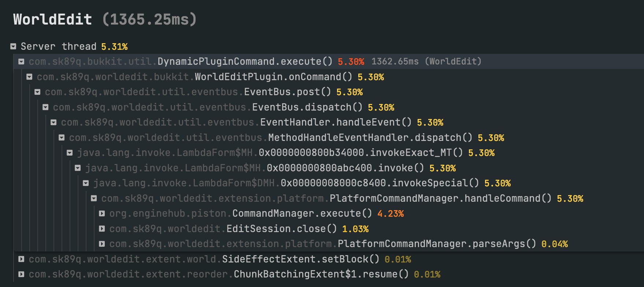Collapse the WorldEditPlugin.onCommand() node
Image resolution: width=644 pixels, height=287 pixels.
pyautogui.click(x=29, y=77)
